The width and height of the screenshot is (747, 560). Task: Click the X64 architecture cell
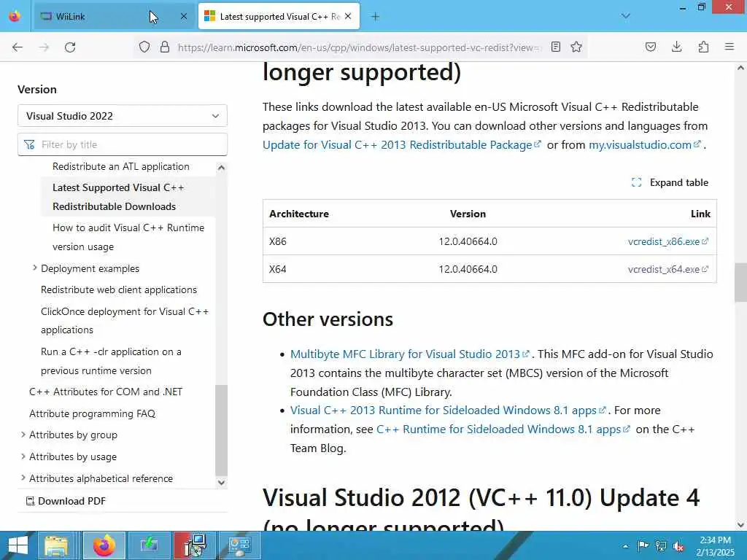coord(278,269)
